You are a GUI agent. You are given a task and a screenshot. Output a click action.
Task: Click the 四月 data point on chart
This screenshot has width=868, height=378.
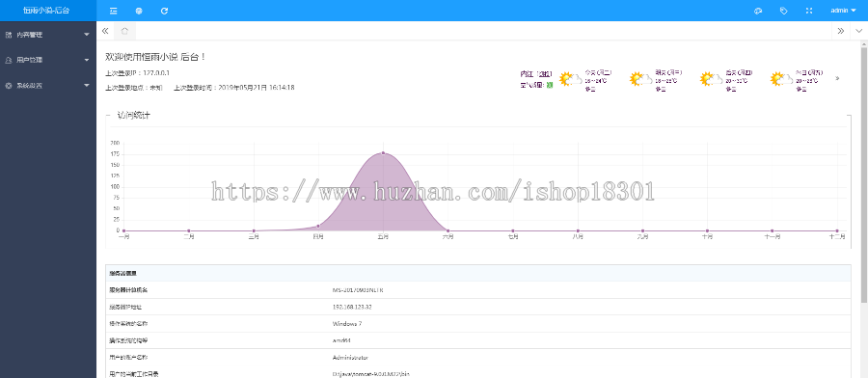point(318,226)
